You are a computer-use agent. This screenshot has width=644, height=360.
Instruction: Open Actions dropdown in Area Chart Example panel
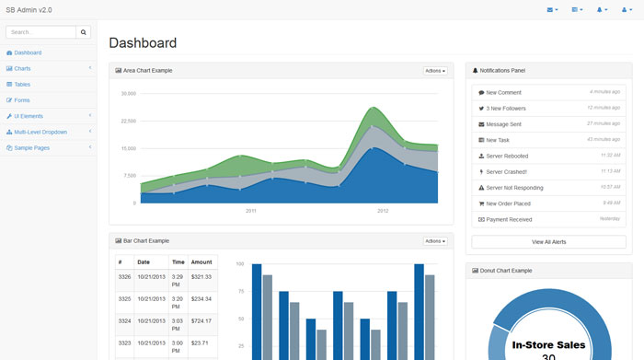pyautogui.click(x=435, y=71)
